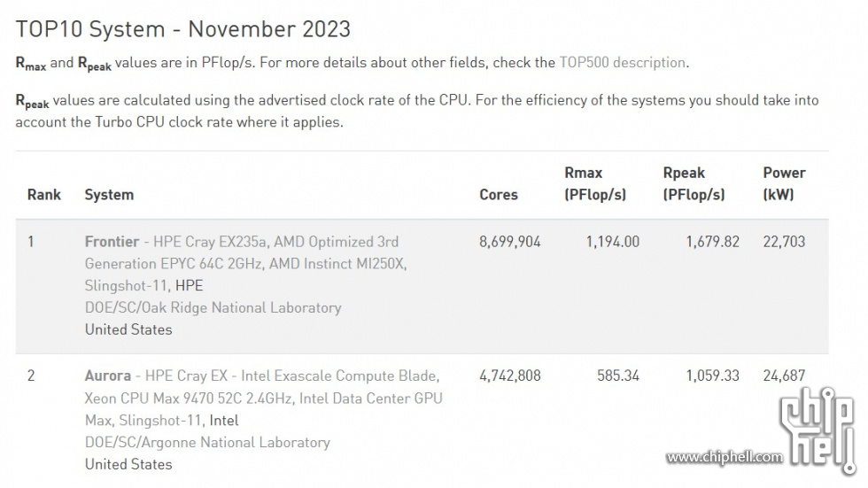The width and height of the screenshot is (868, 488).
Task: Select the Power (kW) column header
Action: (784, 183)
